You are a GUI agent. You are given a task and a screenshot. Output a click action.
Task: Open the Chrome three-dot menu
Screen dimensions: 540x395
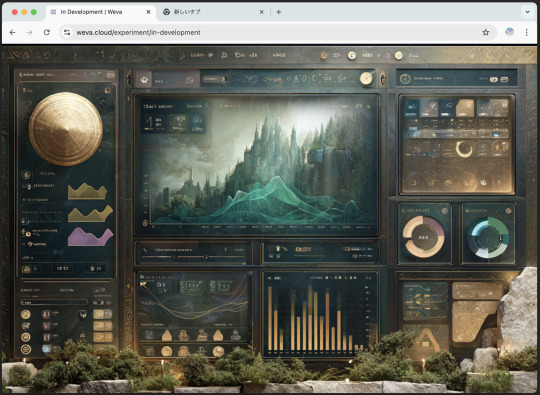pos(527,32)
